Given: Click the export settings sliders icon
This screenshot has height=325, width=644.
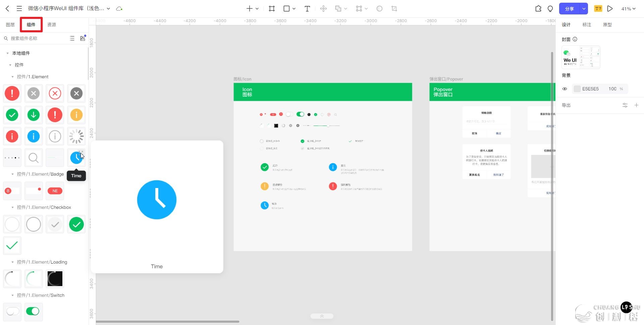Looking at the screenshot, I should tap(625, 105).
